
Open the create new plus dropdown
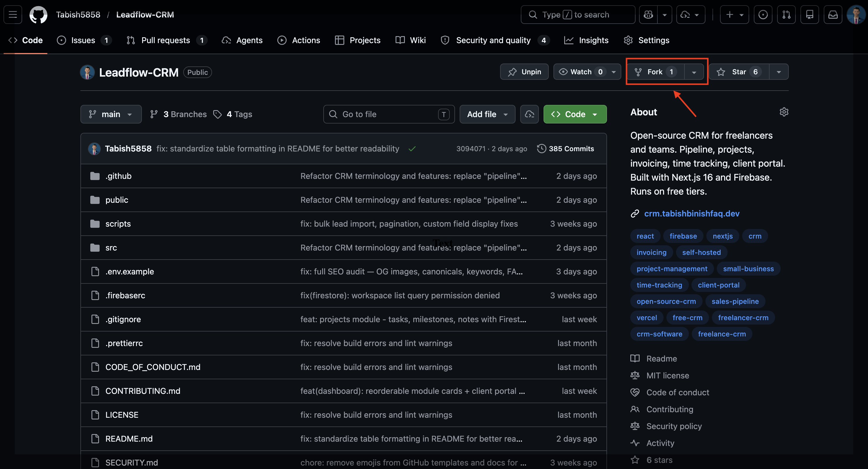click(x=734, y=15)
